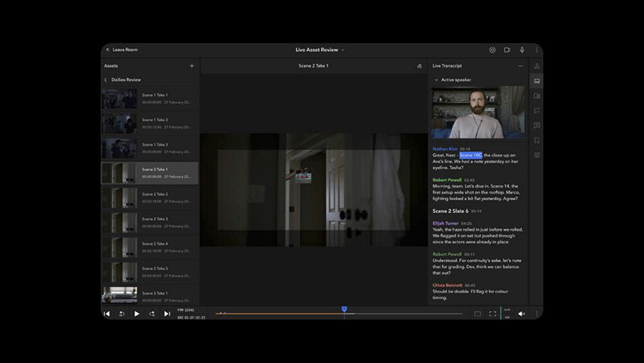644x363 pixels.
Task: Click the annotation icon above the viewer
Action: [419, 66]
